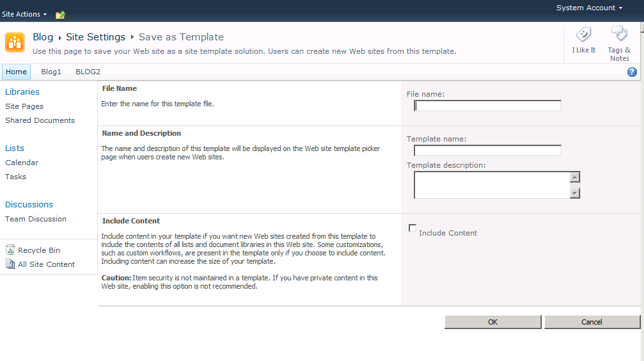The height and width of the screenshot is (361, 644).
Task: Switch to the Home tab
Action: pos(16,72)
